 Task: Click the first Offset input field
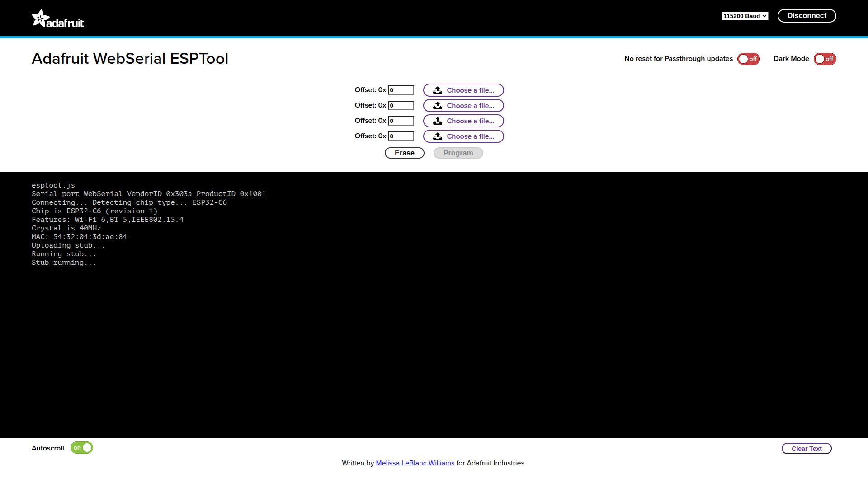click(401, 90)
